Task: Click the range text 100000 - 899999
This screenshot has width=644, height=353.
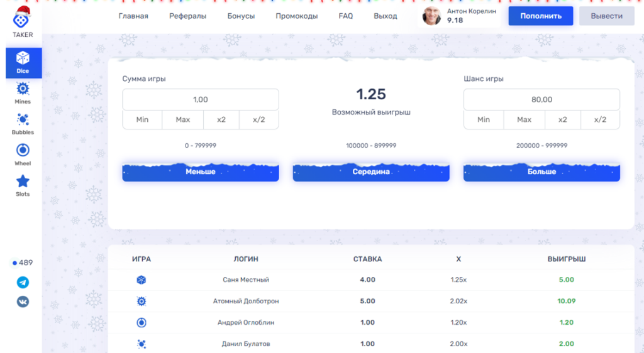Action: (371, 146)
